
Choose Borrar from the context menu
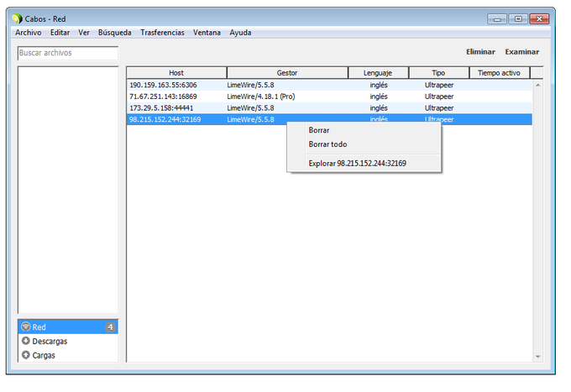[364, 130]
